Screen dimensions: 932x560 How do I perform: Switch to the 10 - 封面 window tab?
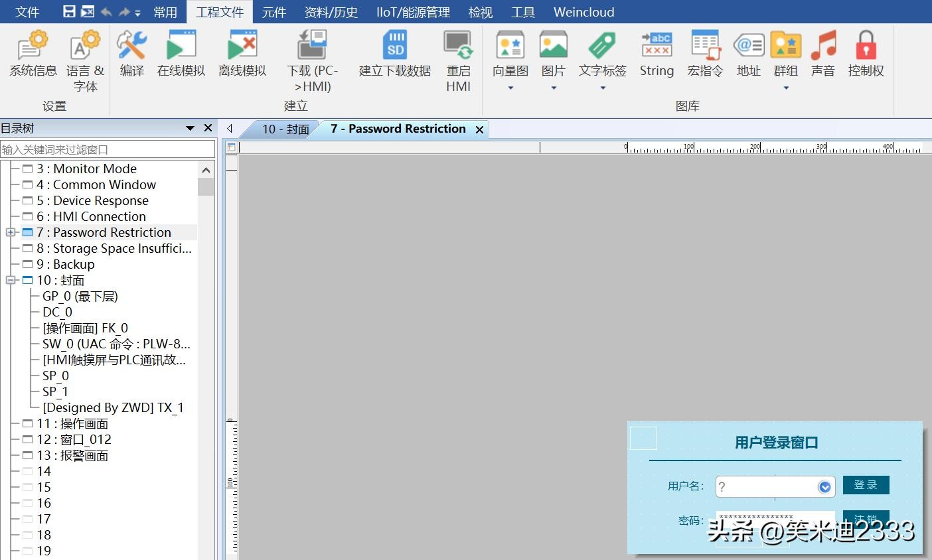click(285, 129)
